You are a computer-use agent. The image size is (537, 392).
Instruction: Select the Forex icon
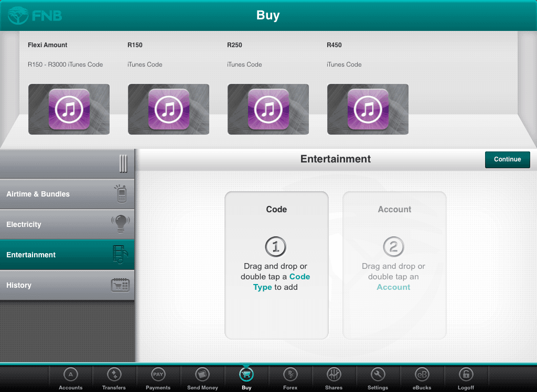point(290,375)
